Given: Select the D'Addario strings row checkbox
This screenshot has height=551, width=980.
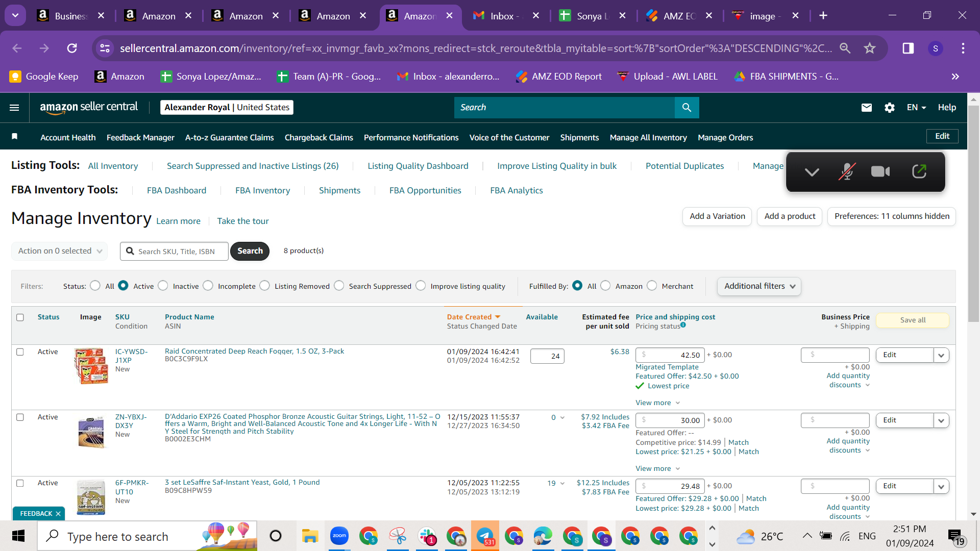Looking at the screenshot, I should click(x=20, y=417).
